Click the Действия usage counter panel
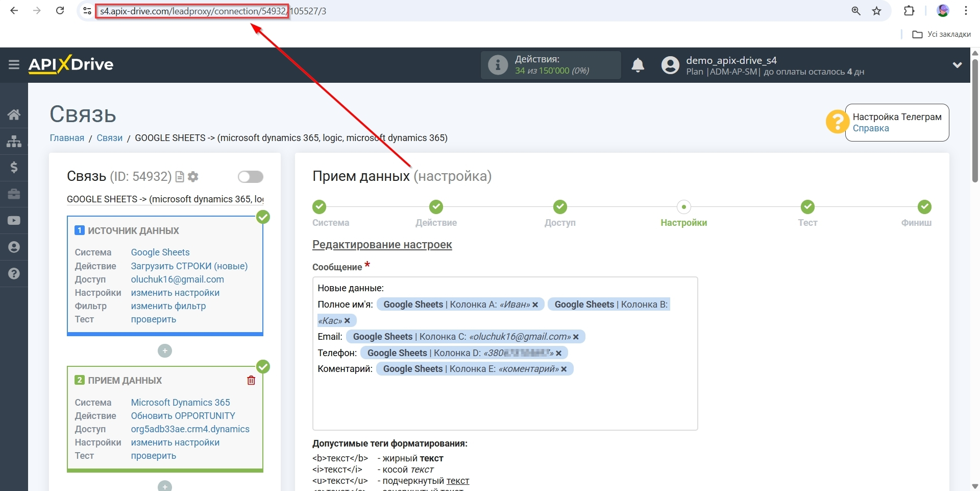 coord(551,65)
